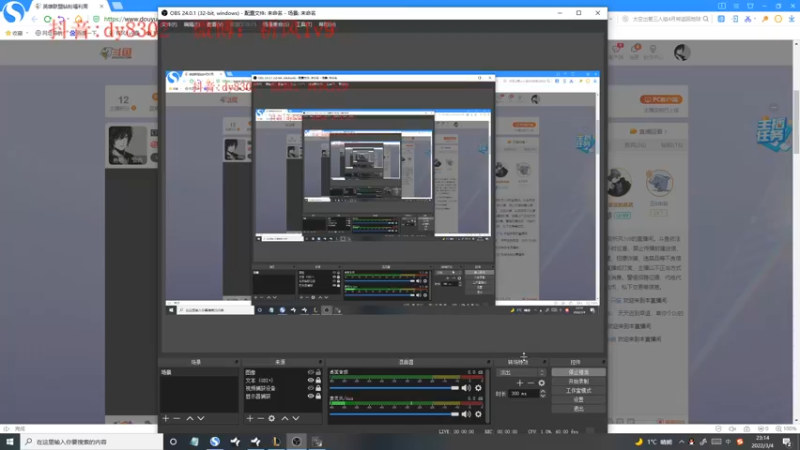Adjust microphone/Aux volume slider
The height and width of the screenshot is (450, 800).
394,414
